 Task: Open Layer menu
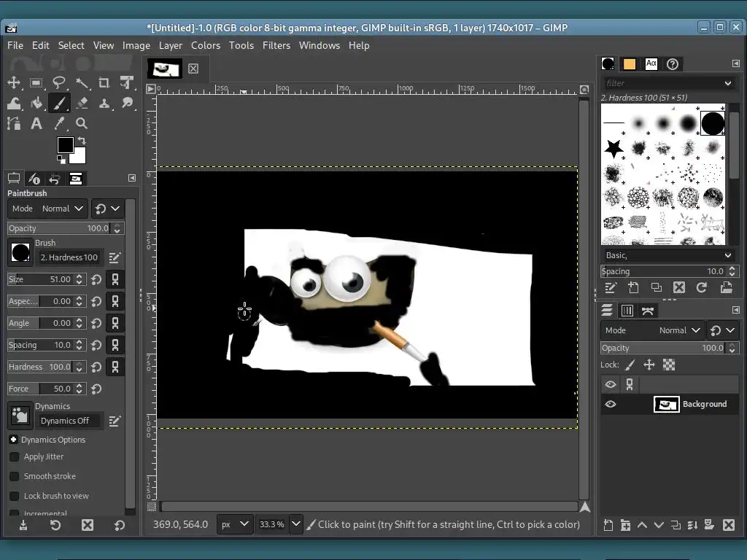[x=171, y=46]
